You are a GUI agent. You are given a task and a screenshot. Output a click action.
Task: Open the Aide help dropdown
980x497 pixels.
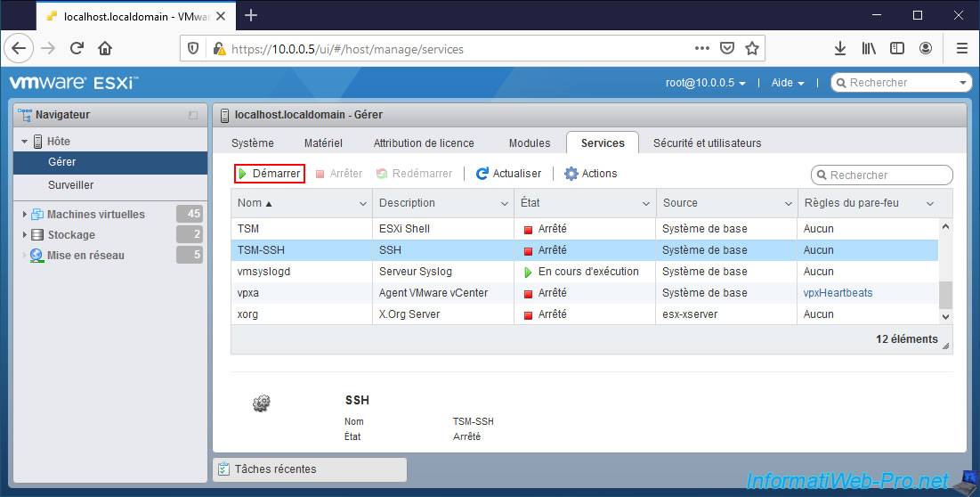point(788,83)
